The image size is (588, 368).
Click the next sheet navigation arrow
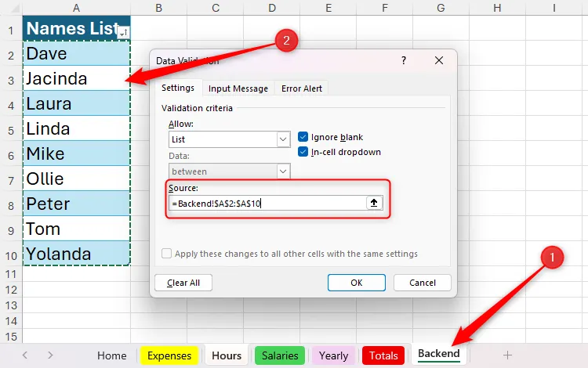pos(50,355)
